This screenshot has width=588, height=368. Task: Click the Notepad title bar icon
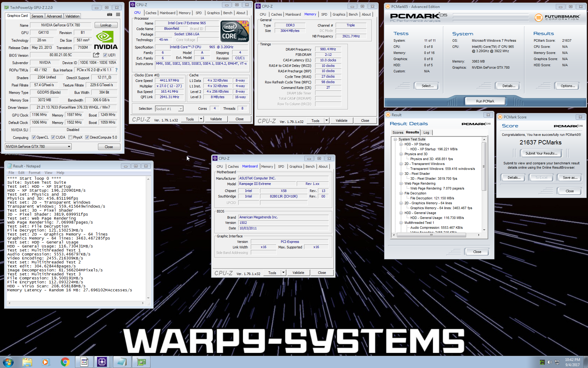[x=9, y=166]
